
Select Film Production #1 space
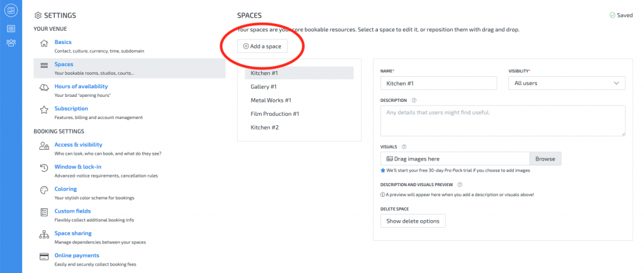click(x=275, y=114)
